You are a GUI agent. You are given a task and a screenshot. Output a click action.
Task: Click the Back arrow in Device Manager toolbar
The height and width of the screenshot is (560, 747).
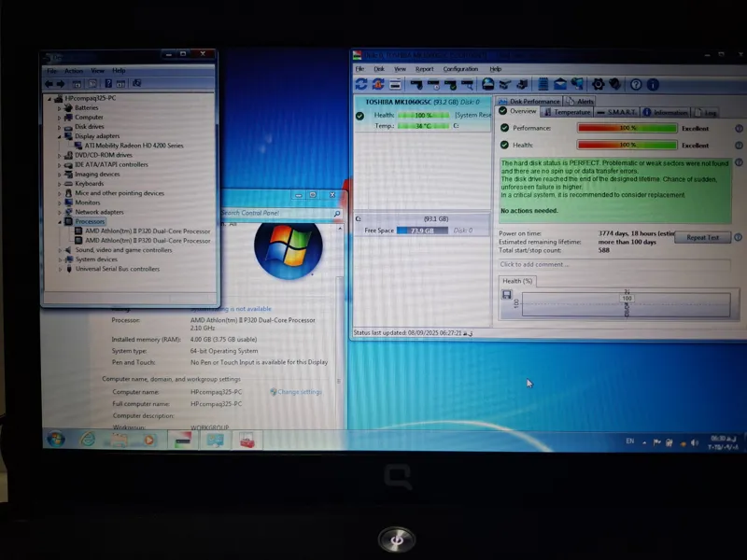click(x=49, y=84)
